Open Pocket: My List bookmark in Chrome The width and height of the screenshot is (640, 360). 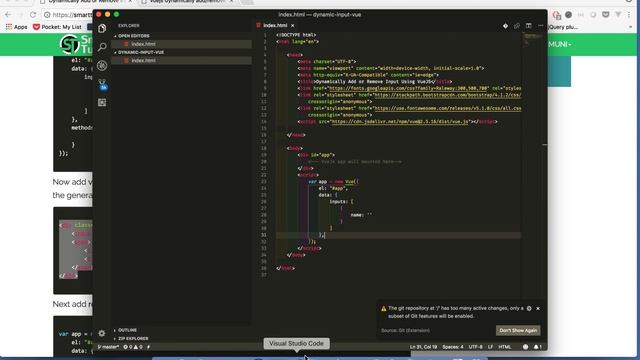[x=57, y=27]
